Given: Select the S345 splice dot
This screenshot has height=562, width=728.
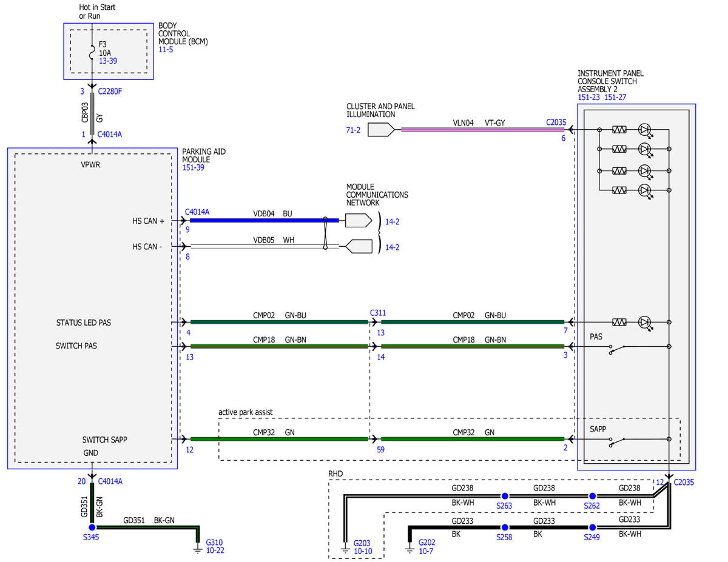Looking at the screenshot, I should click(93, 527).
